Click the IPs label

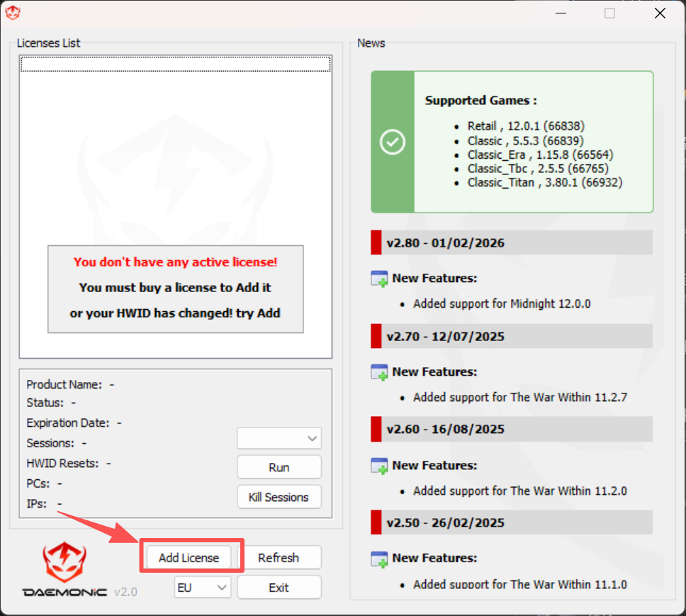click(36, 503)
